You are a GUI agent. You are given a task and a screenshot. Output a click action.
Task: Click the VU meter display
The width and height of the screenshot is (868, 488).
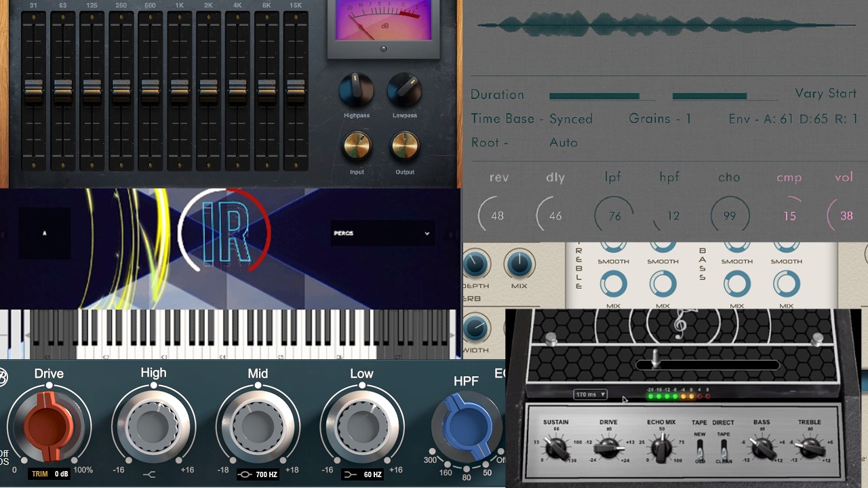coord(383,20)
